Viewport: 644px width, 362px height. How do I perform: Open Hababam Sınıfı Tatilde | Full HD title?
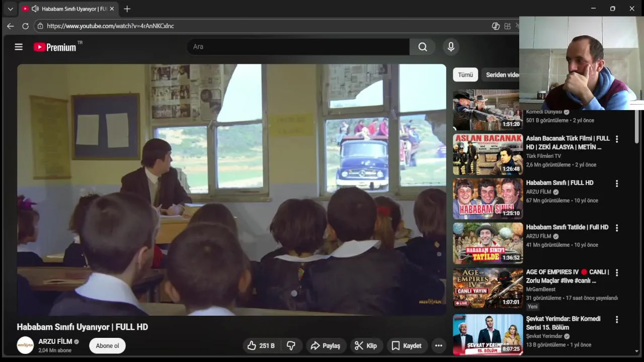567,227
